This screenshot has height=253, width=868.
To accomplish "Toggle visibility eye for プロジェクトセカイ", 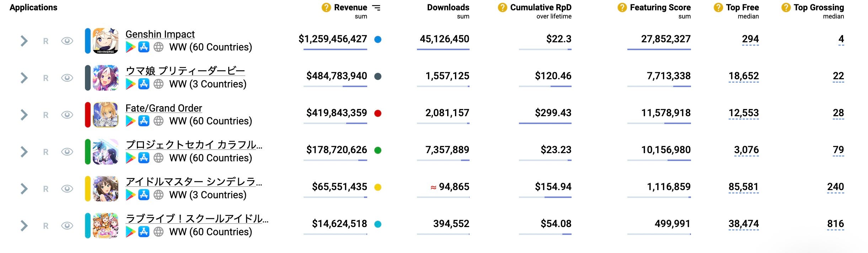I will tap(67, 152).
